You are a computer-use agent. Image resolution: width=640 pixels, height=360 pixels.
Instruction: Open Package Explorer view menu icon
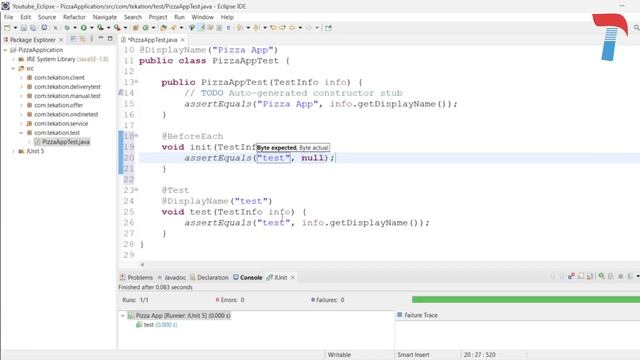[x=91, y=39]
